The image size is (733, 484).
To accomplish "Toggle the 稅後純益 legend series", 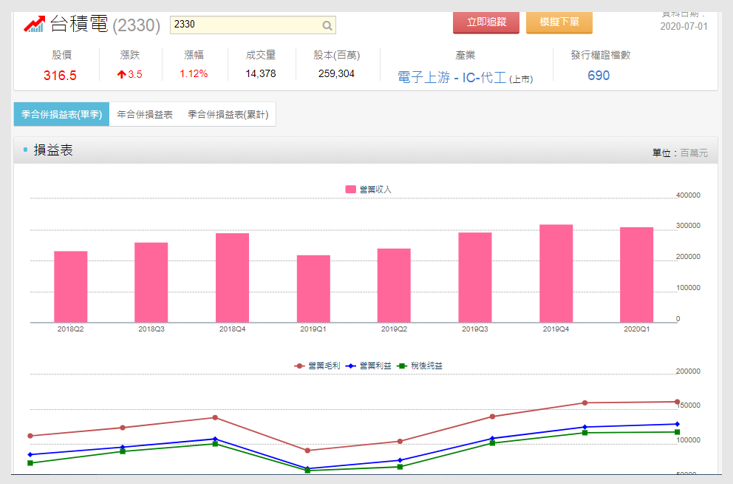I will (x=419, y=366).
